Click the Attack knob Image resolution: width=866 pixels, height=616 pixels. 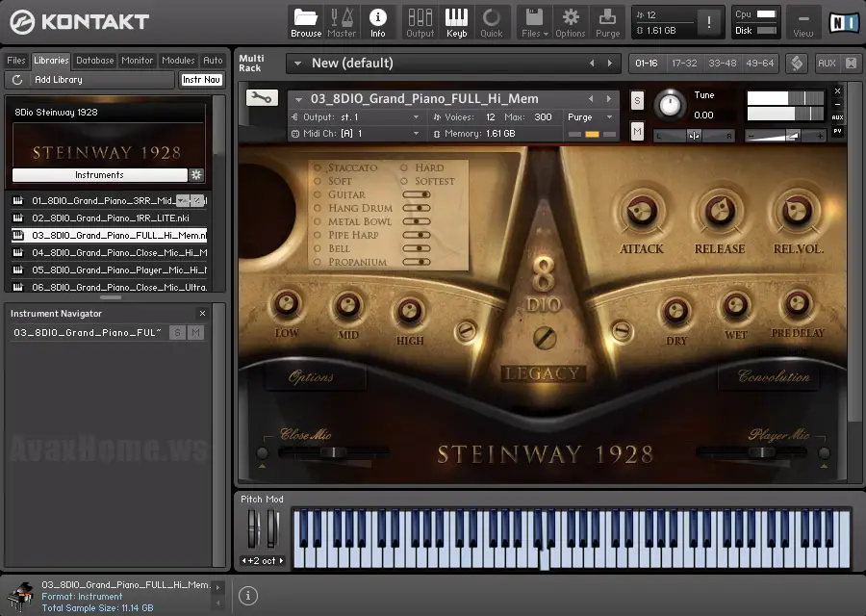pos(641,211)
